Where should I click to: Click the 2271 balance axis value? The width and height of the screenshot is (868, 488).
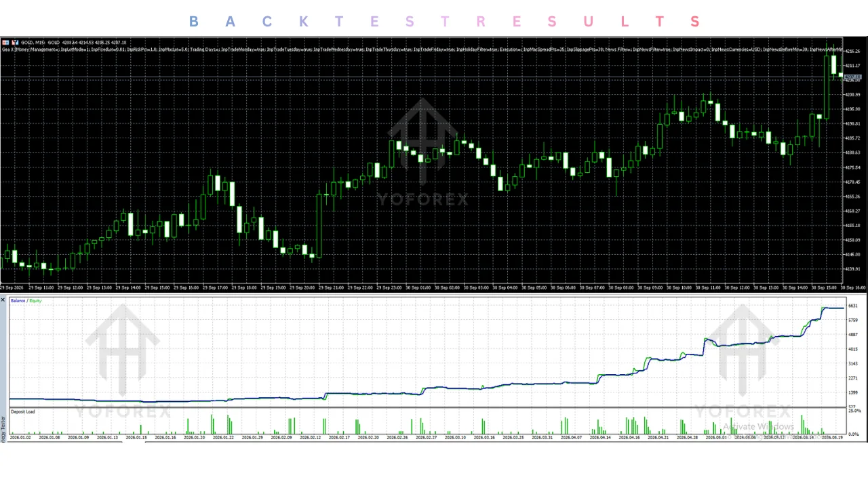click(853, 378)
